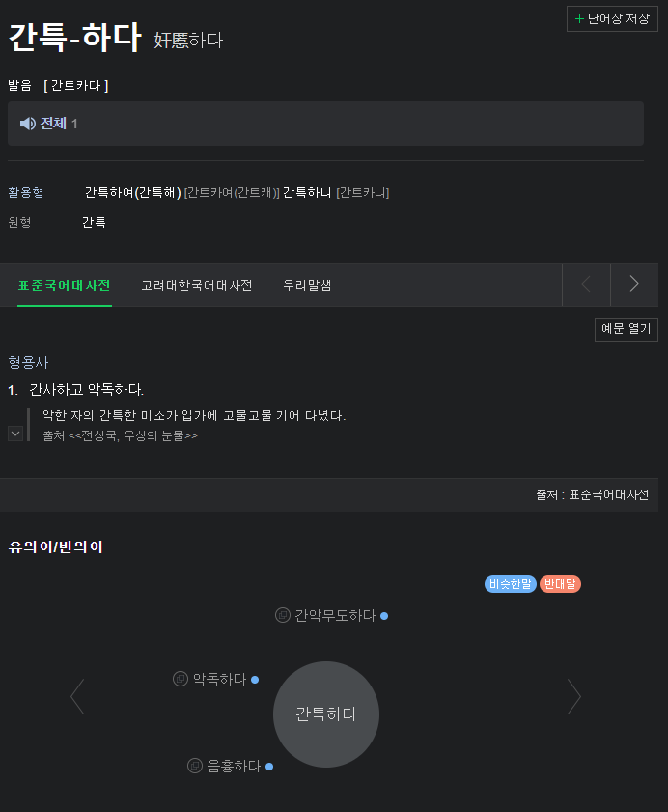Click the blue dot next to 악독하다

point(255,680)
